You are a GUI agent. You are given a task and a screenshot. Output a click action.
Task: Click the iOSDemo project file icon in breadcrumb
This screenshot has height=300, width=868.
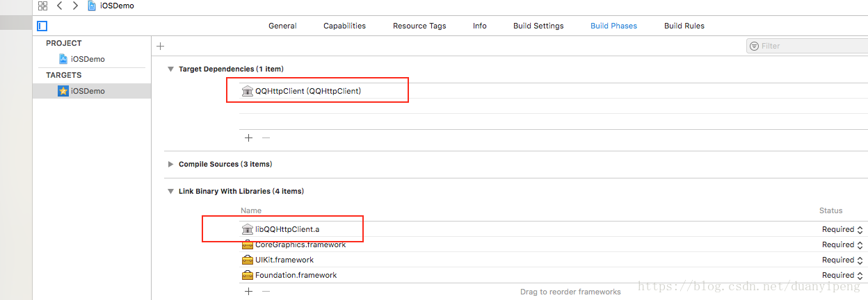coord(93,6)
